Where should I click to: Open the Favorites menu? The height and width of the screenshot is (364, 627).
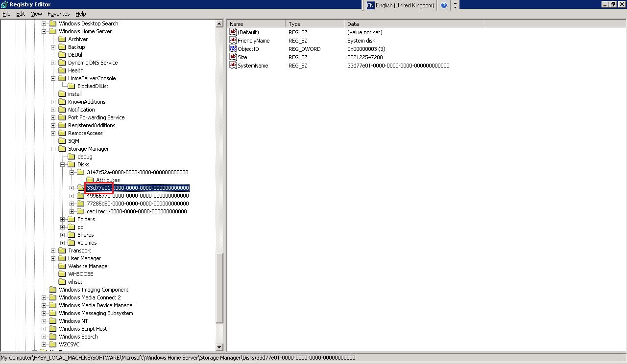click(x=59, y=14)
